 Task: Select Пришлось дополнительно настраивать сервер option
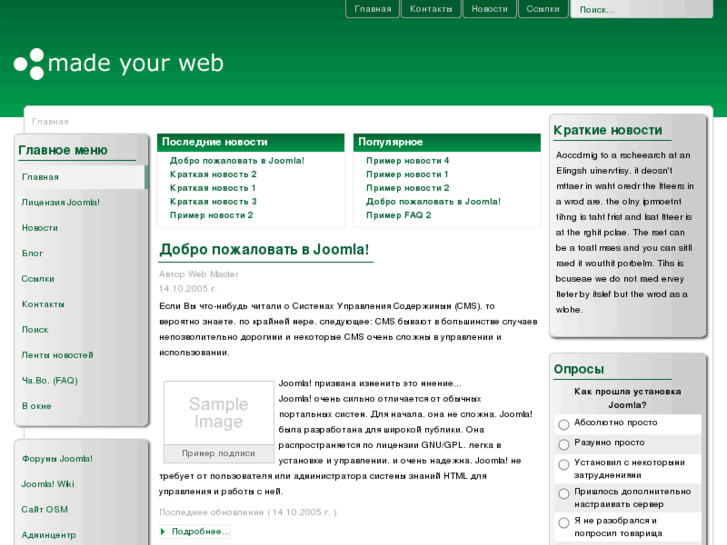point(564,494)
